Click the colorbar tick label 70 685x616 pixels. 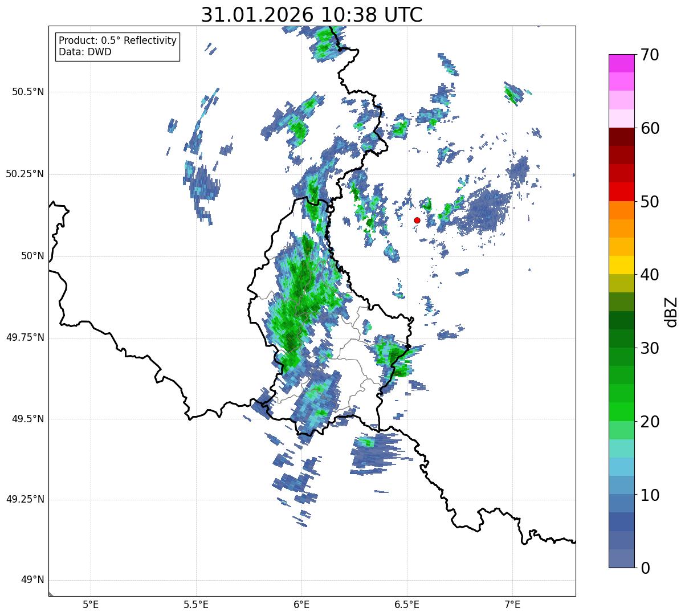pyautogui.click(x=650, y=55)
